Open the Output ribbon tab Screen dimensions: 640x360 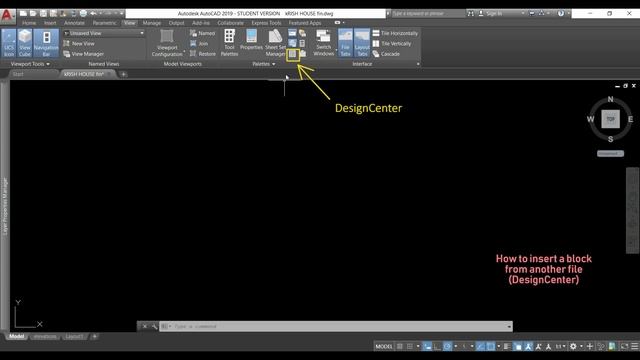(176, 23)
